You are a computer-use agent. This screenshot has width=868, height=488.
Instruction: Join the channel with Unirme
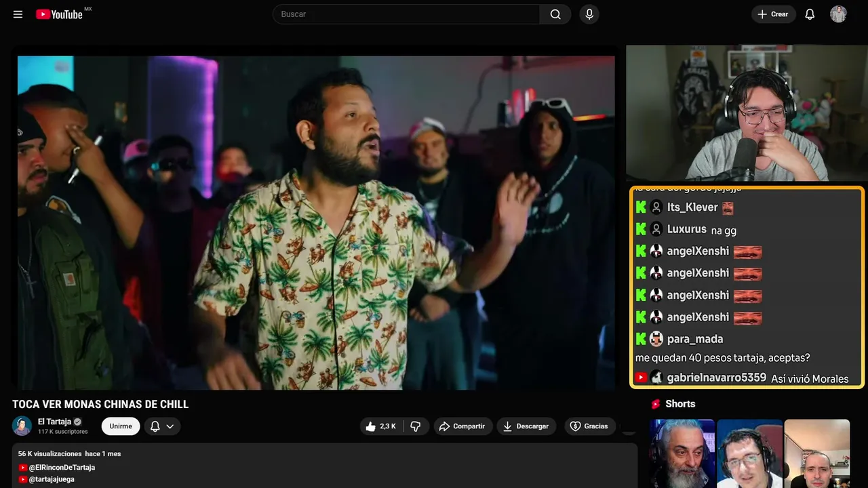[121, 426]
